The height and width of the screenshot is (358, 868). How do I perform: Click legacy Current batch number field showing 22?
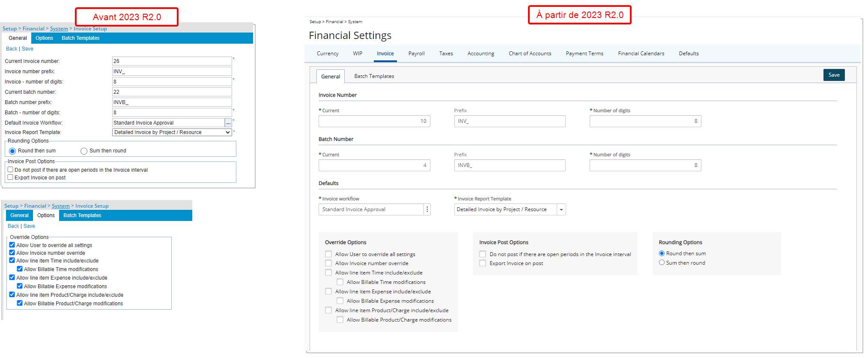pos(172,92)
